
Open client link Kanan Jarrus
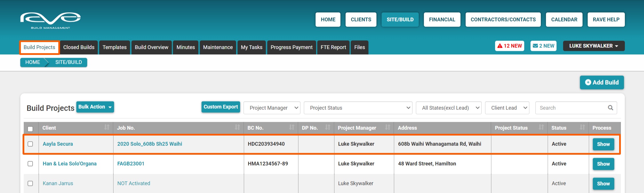pyautogui.click(x=58, y=183)
